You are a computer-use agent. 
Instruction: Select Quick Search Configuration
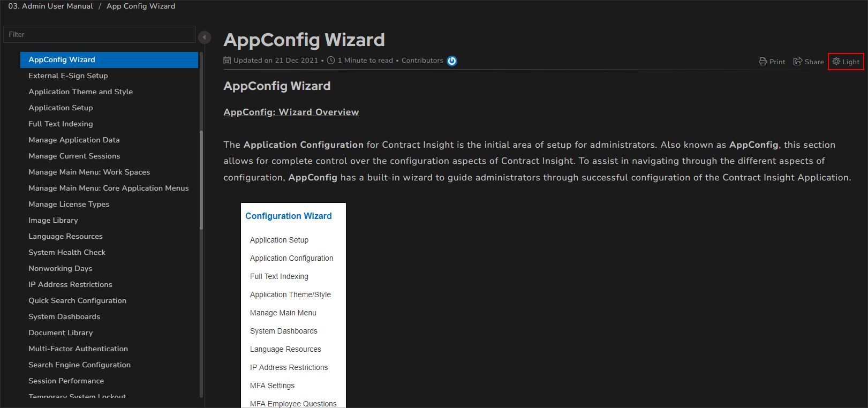point(77,300)
